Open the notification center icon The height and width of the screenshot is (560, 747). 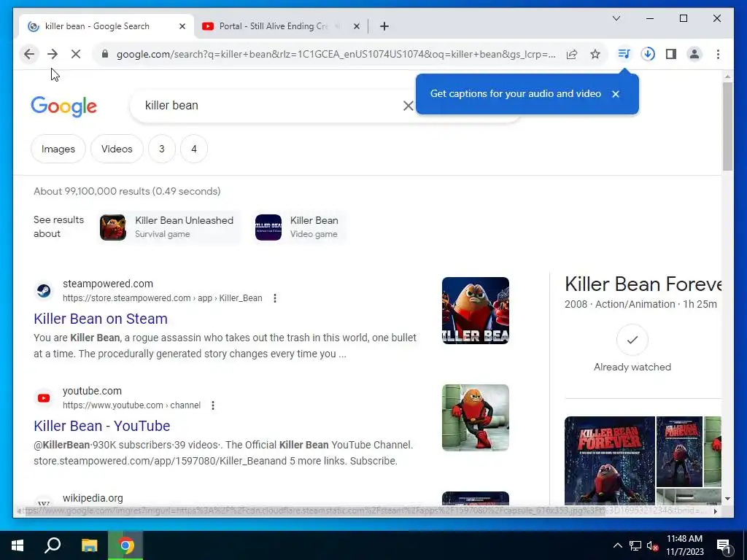coord(724,545)
